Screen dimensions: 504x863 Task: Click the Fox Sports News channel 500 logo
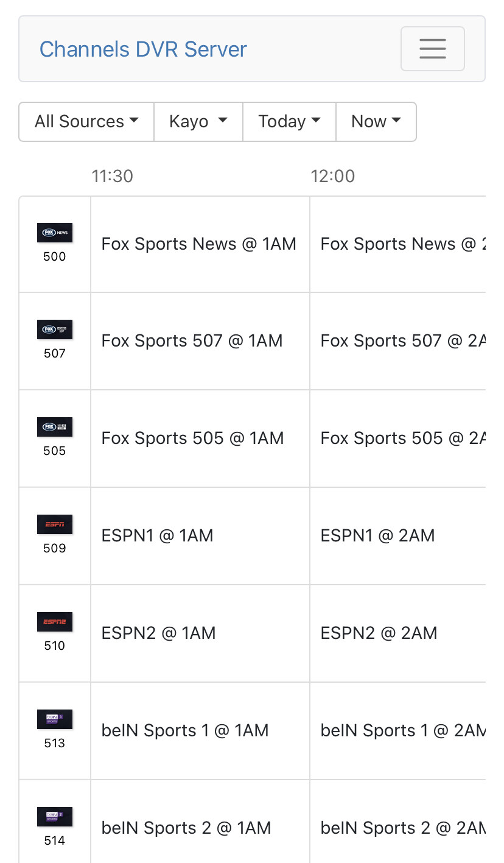coord(55,233)
